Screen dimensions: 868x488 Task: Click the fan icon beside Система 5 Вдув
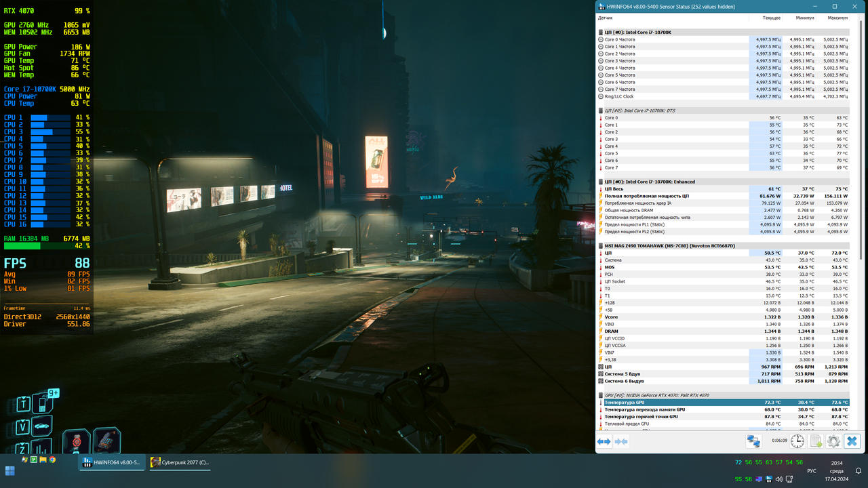point(601,374)
